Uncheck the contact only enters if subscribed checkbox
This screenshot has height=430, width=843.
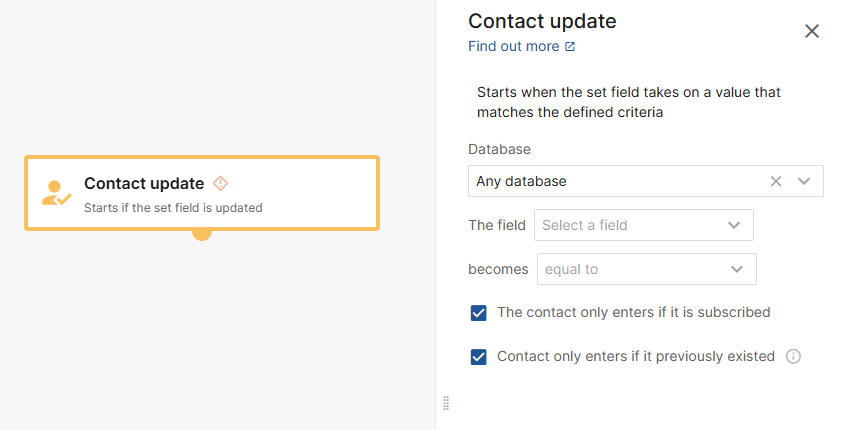479,313
